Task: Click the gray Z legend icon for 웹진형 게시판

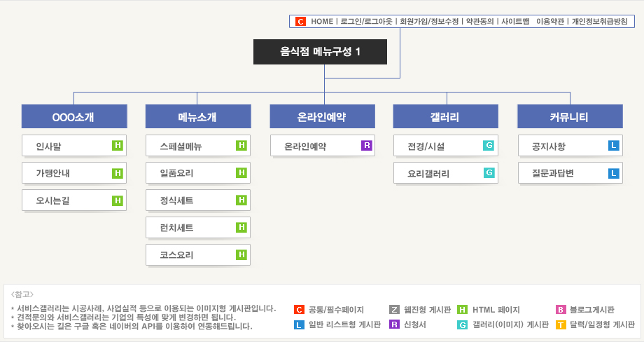Action: [394, 310]
